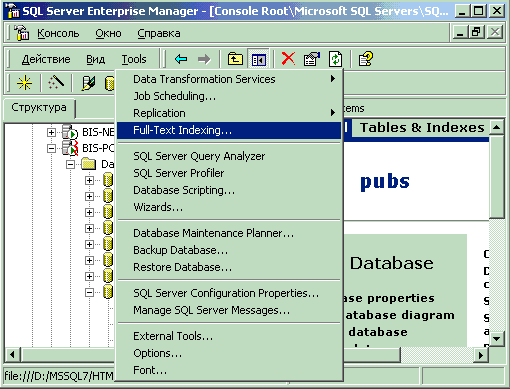
Task: Choose Database Scripting... menu item
Action: click(229, 190)
